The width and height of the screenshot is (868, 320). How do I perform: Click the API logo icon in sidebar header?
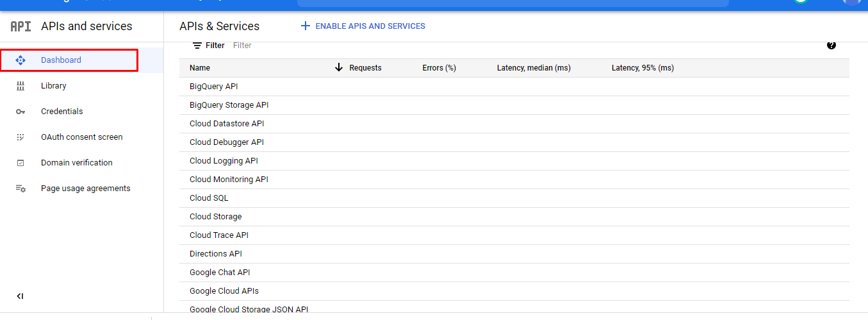(x=20, y=26)
